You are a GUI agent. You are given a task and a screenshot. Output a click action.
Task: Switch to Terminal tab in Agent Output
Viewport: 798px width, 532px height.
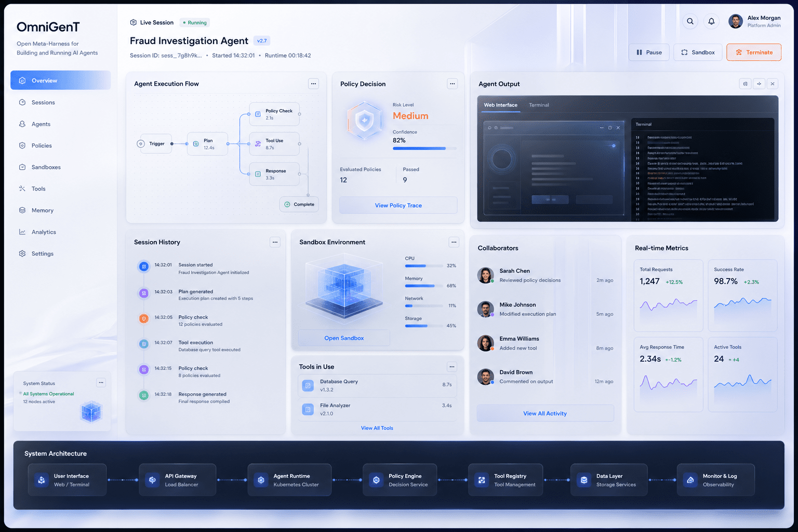pyautogui.click(x=539, y=105)
